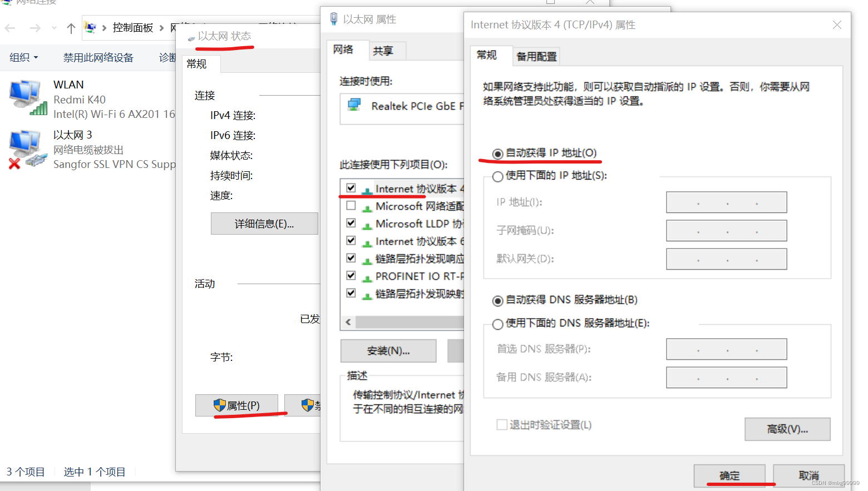
Task: Expand the chevron after 控制面板 breadcrumb
Action: [x=161, y=28]
